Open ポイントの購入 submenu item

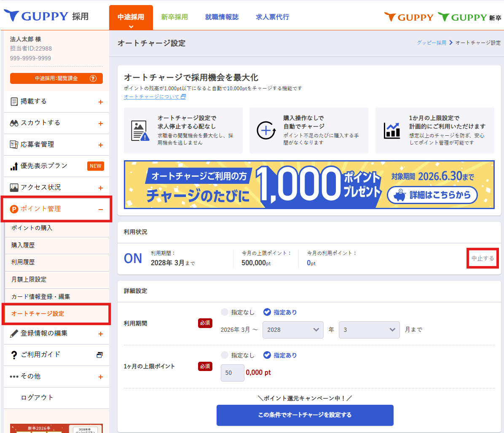57,228
